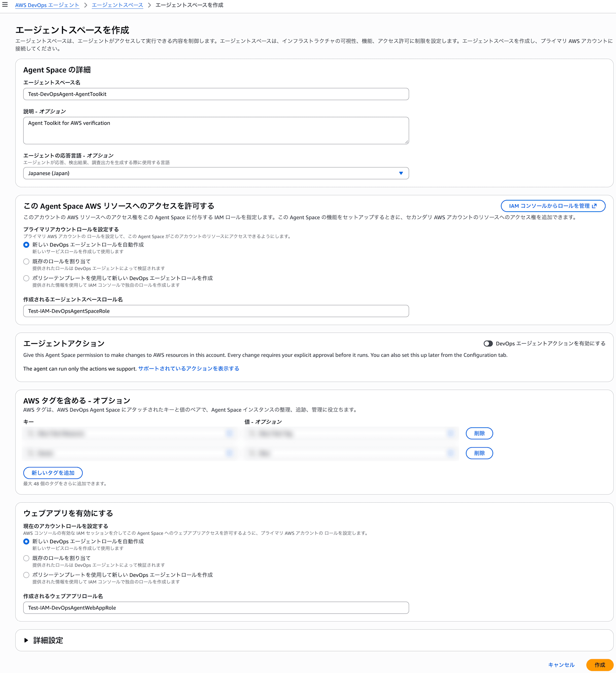Screen dimensions: 616x673
Task: Open the Japanese (Japan) response language dropdown
Action: pyautogui.click(x=216, y=173)
